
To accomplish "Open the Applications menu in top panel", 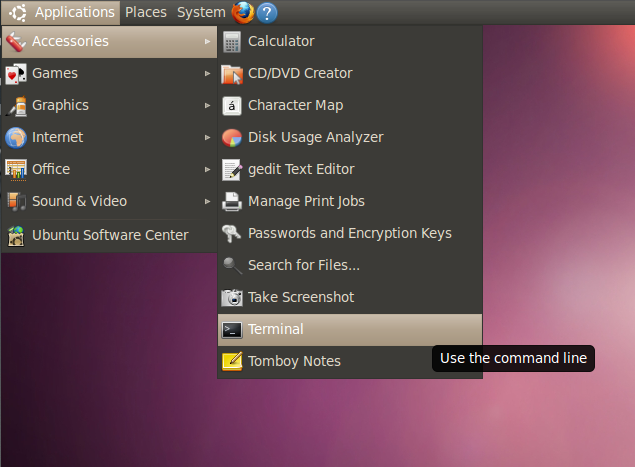I will point(61,13).
